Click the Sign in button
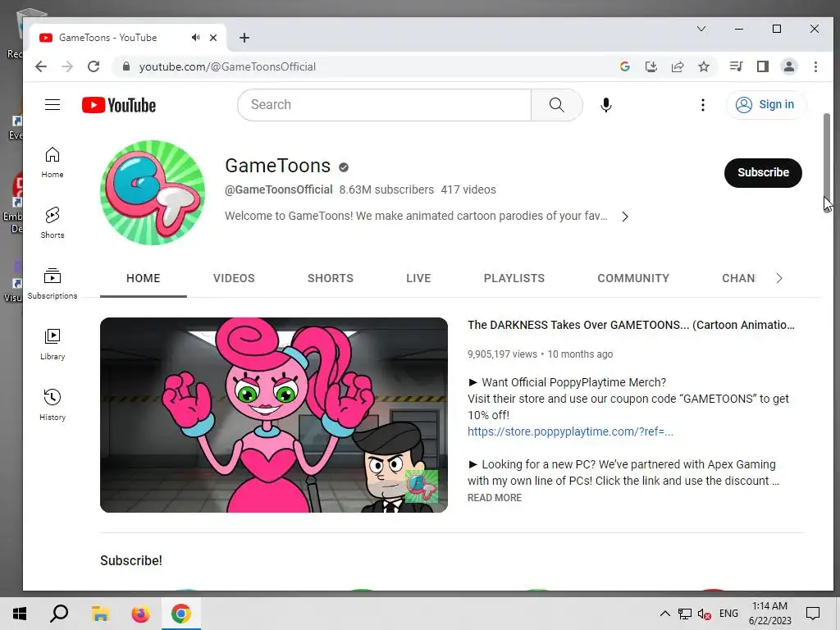Image resolution: width=840 pixels, height=630 pixels. point(765,104)
